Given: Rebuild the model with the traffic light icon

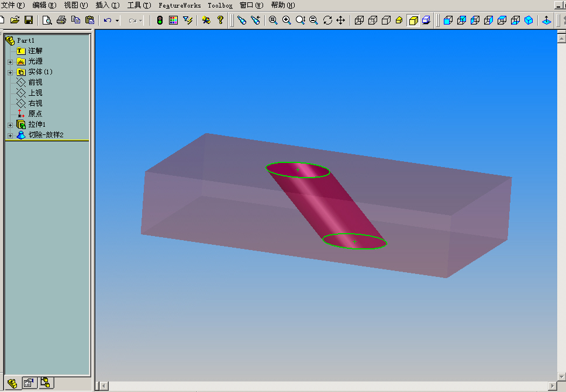Looking at the screenshot, I should pyautogui.click(x=160, y=20).
